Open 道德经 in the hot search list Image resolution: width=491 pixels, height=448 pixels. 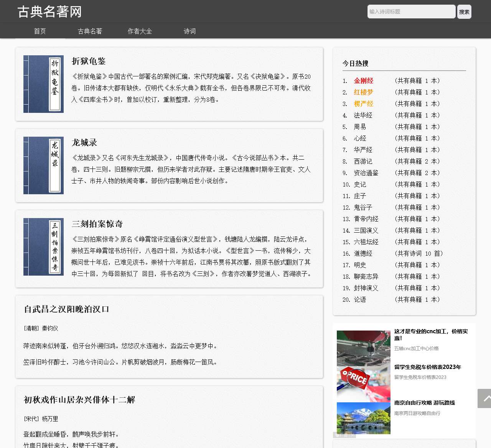(363, 253)
